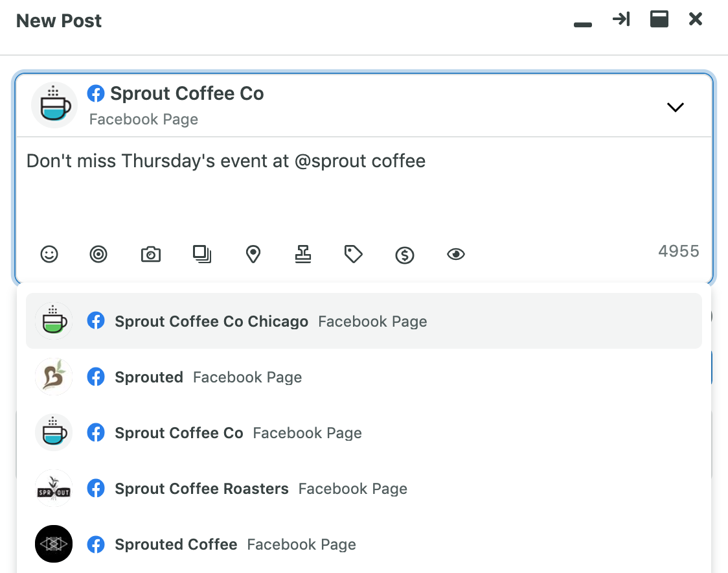
Task: Click the pop-out window layout icon
Action: [x=659, y=19]
